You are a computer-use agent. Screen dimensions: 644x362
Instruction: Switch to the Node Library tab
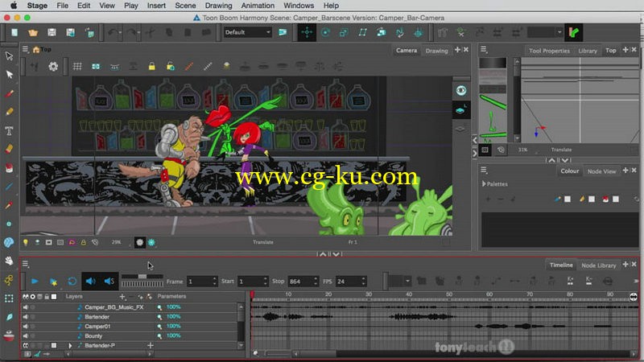[598, 265]
